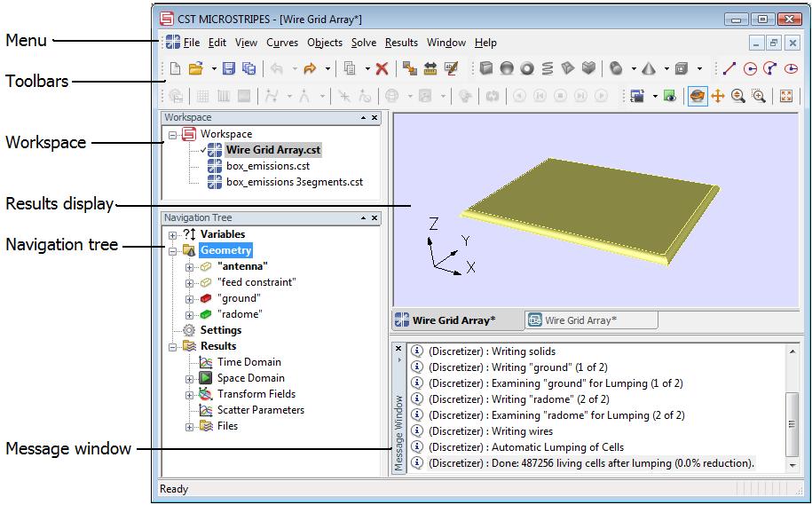Create a helix coil shape

point(548,68)
